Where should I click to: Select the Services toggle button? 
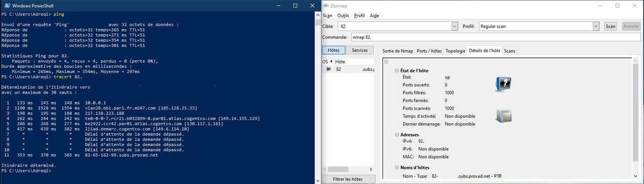360,50
